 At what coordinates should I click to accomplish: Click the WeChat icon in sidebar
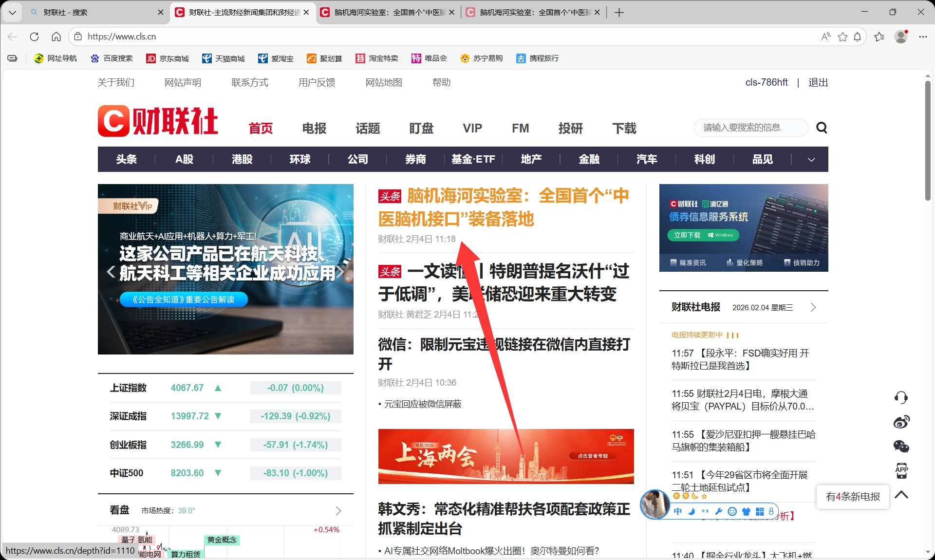point(901,446)
